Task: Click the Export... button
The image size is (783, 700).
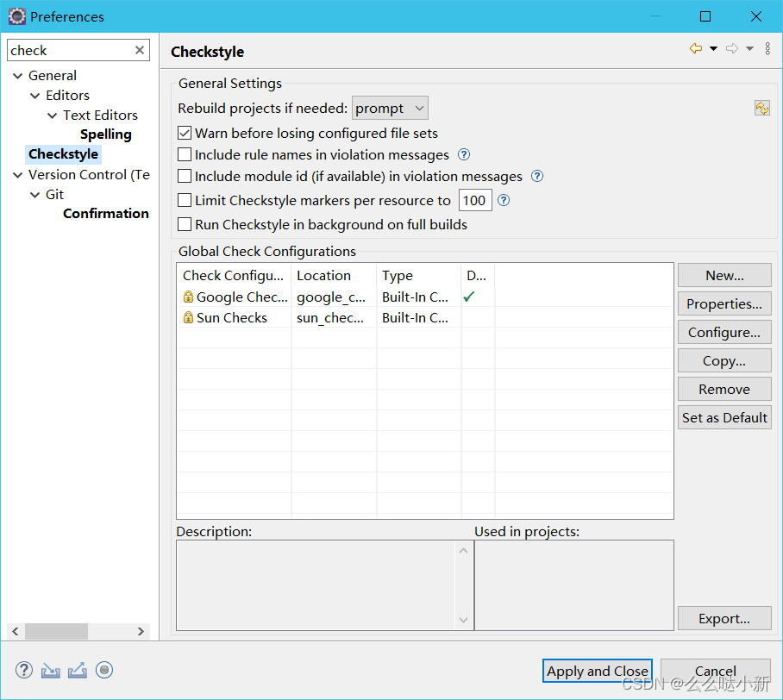Action: pyautogui.click(x=724, y=618)
